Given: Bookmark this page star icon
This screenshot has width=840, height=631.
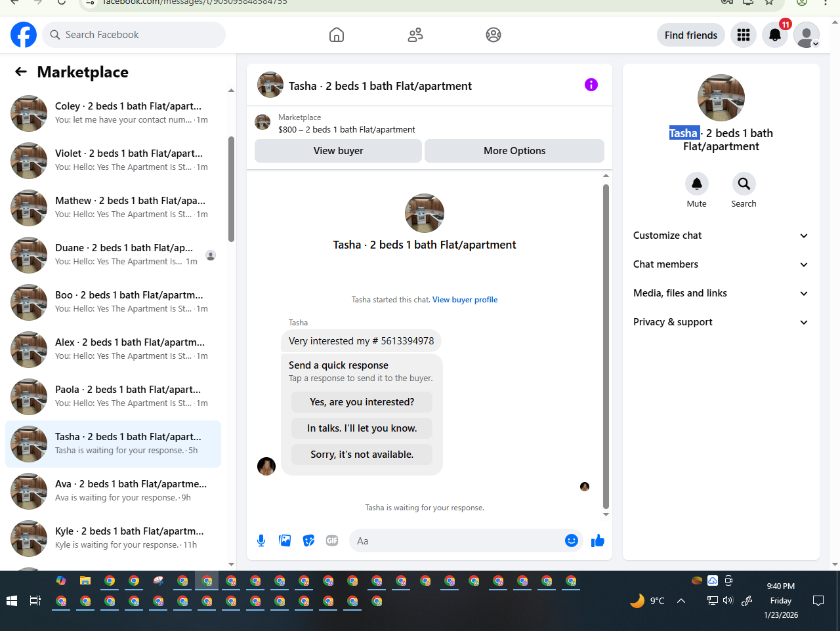Looking at the screenshot, I should point(769,2).
